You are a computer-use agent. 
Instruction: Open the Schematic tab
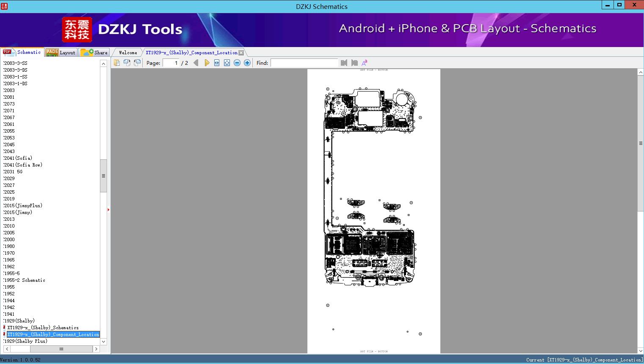[22, 52]
